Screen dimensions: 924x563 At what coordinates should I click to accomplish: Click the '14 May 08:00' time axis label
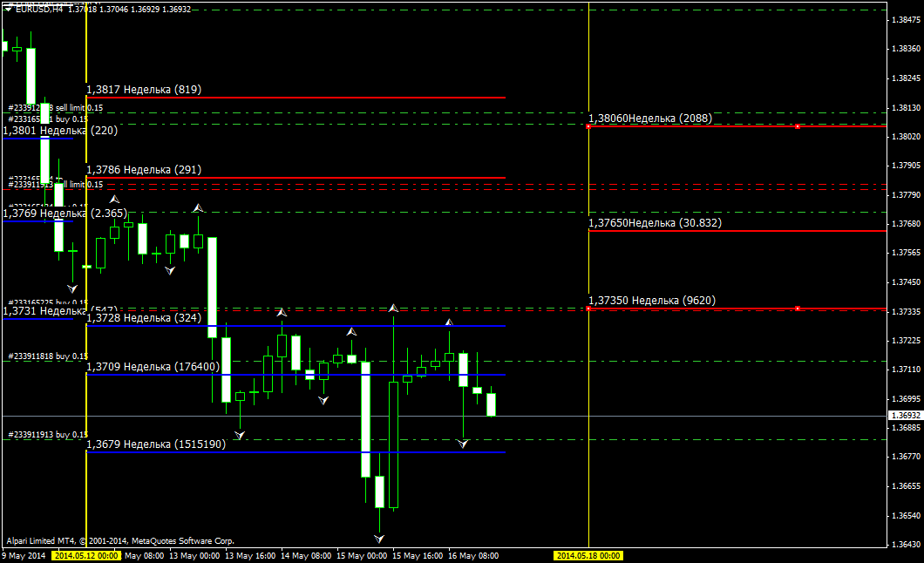tap(306, 555)
